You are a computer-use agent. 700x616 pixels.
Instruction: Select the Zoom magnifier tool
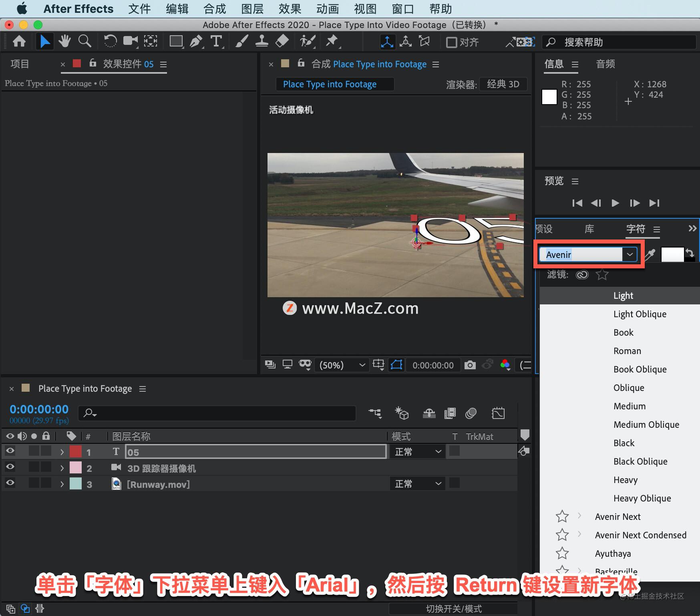click(84, 42)
